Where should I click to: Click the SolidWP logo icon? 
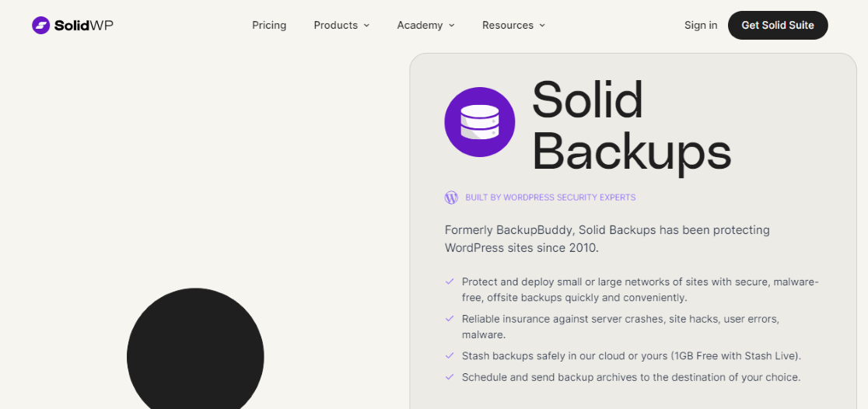(40, 26)
